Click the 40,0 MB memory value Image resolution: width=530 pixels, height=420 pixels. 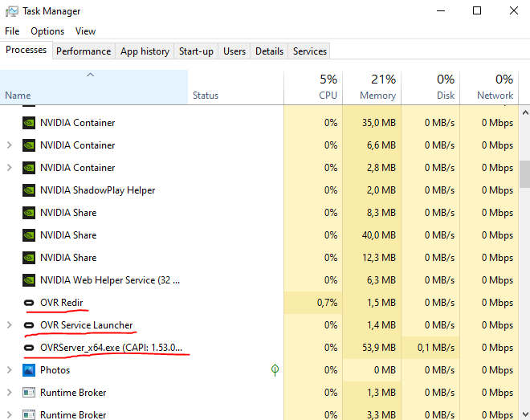(x=379, y=235)
